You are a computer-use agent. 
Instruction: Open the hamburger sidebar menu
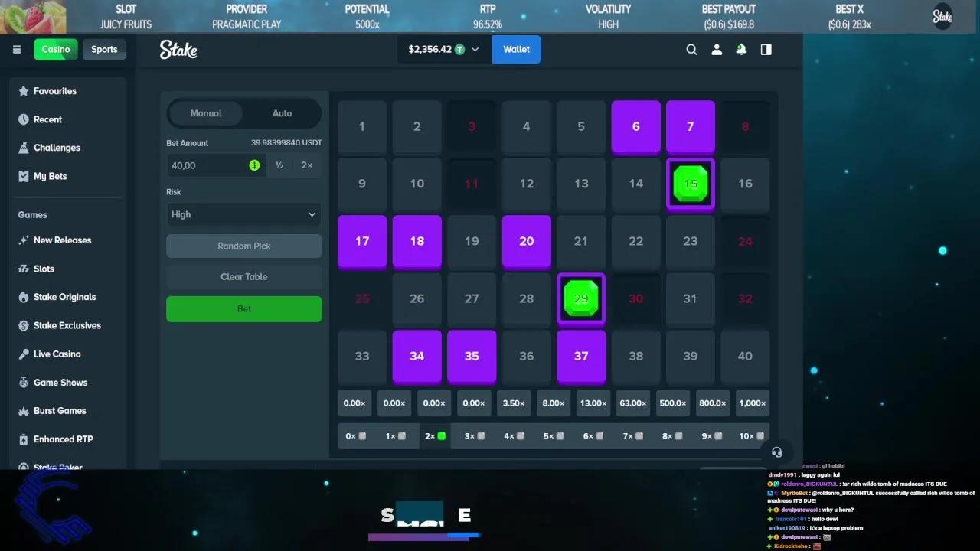17,50
